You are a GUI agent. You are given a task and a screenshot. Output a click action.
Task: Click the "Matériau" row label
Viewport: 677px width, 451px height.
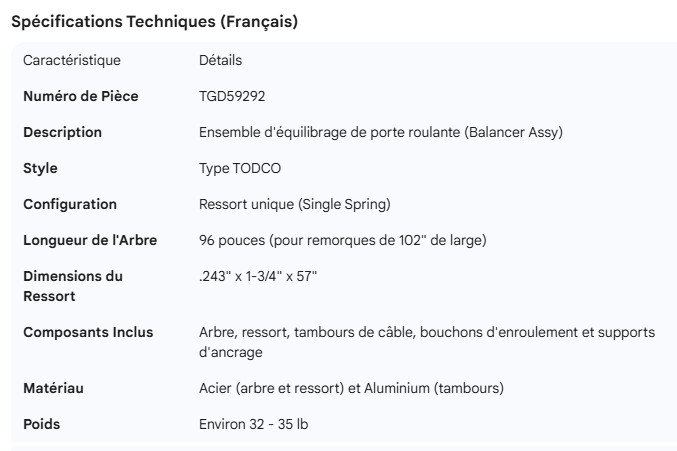click(52, 388)
